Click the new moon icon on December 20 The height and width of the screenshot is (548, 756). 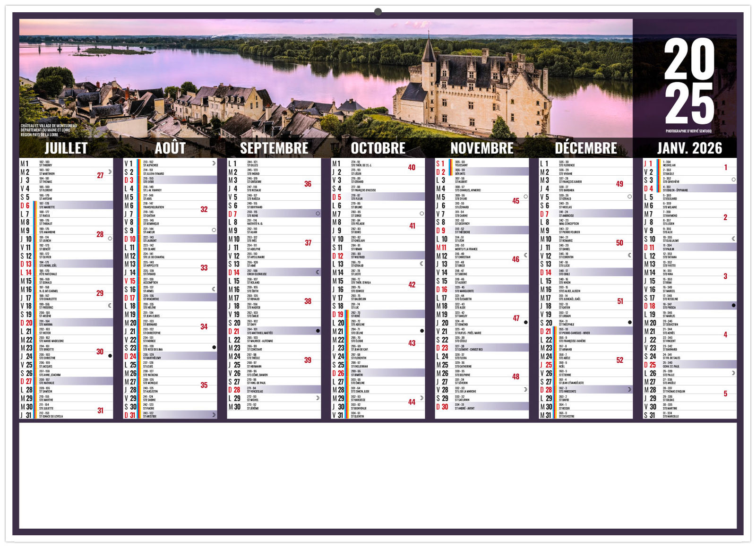click(x=630, y=322)
